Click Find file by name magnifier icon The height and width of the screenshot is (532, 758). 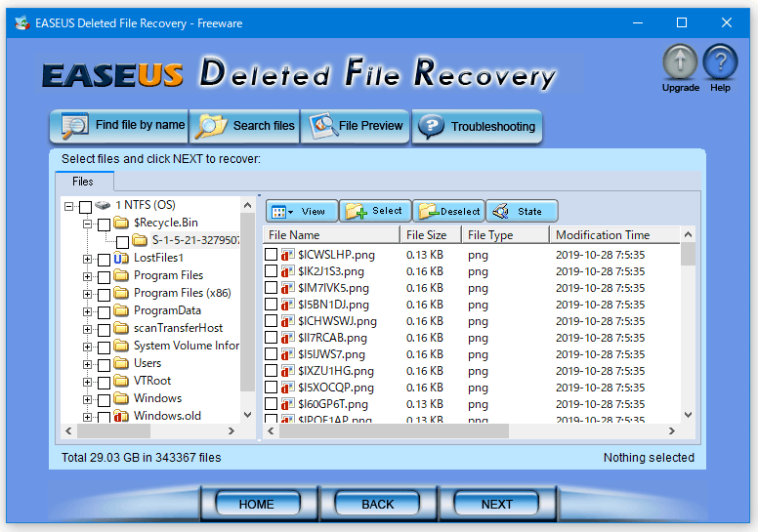(74, 126)
